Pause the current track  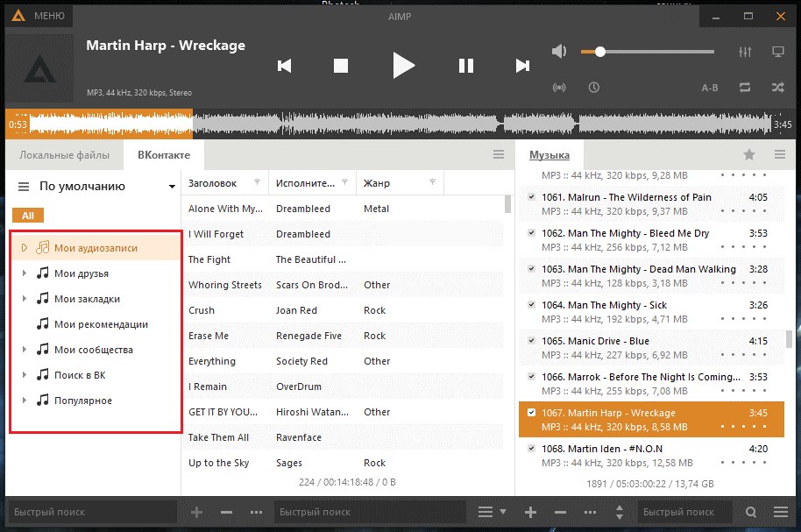466,66
